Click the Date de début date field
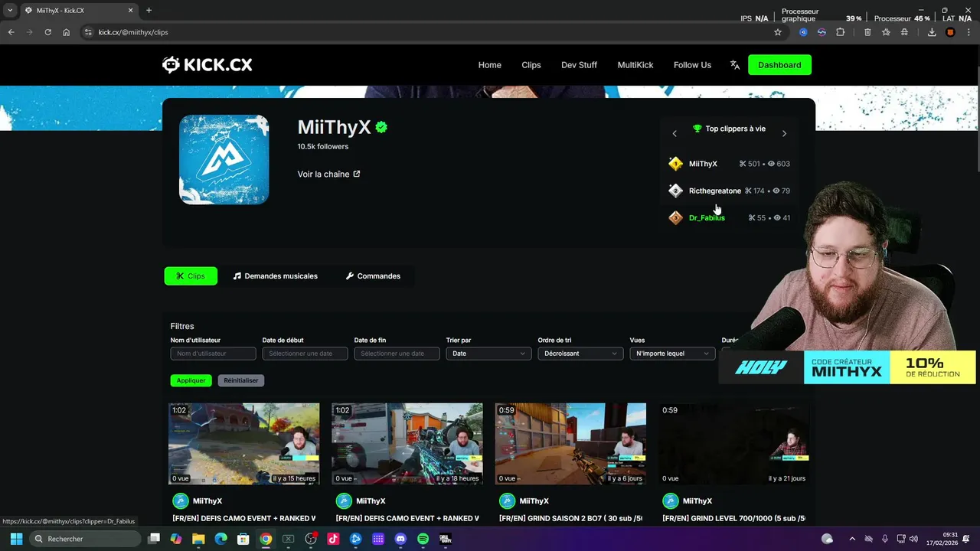980x551 pixels. pos(305,354)
